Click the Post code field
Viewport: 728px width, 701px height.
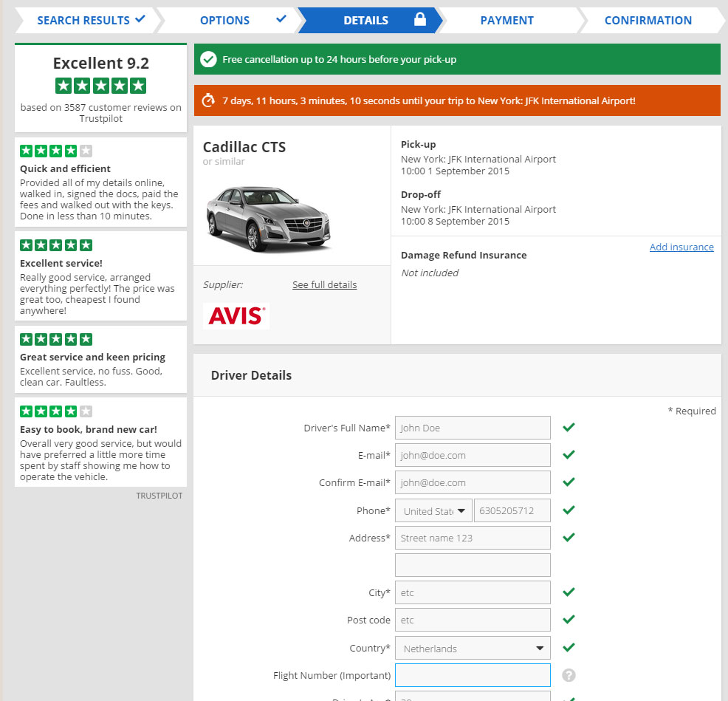coord(473,620)
